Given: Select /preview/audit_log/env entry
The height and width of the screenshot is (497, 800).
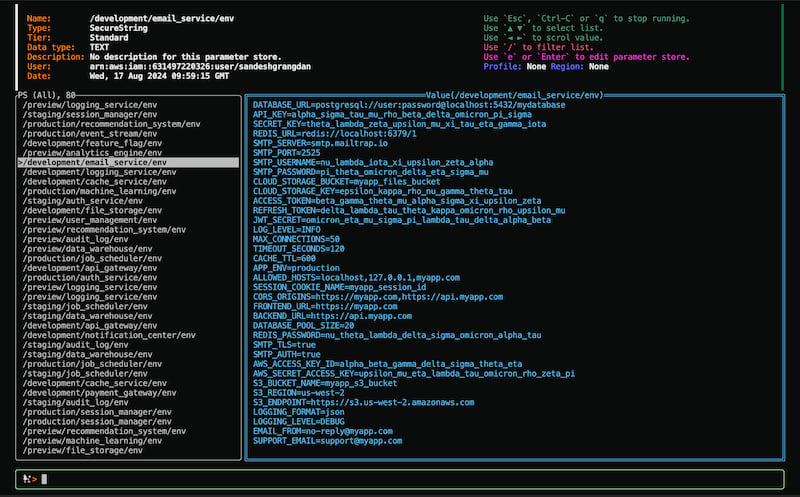Looking at the screenshot, I should [x=76, y=239].
